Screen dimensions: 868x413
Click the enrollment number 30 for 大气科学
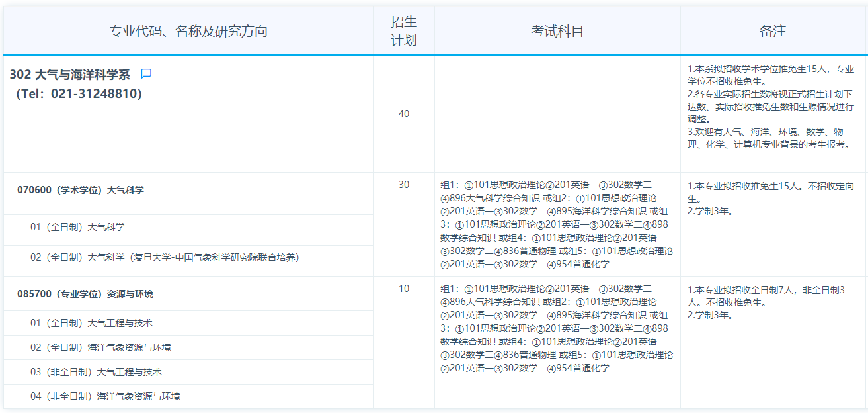coord(404,185)
